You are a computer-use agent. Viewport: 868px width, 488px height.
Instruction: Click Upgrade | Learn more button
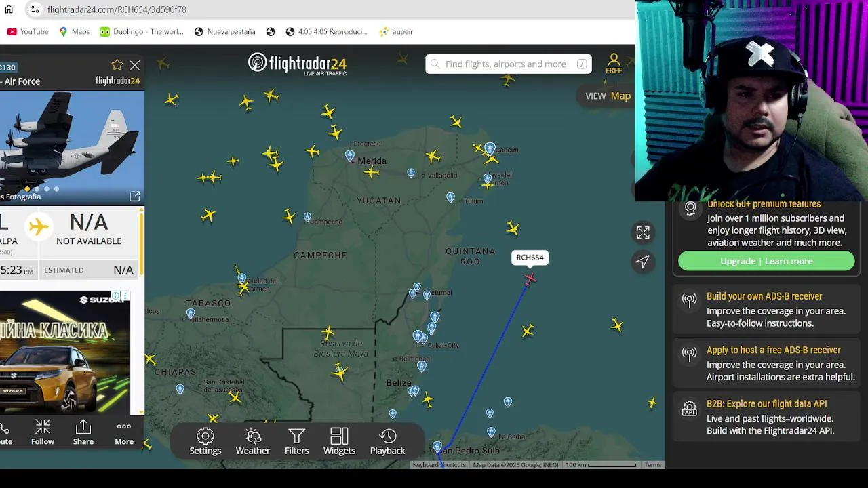[x=766, y=261]
